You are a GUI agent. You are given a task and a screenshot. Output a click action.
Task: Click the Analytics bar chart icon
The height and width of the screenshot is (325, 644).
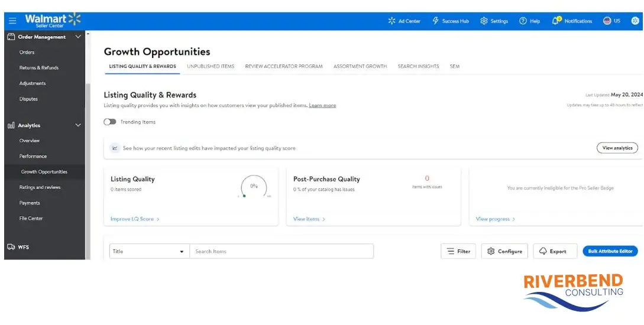tap(11, 125)
